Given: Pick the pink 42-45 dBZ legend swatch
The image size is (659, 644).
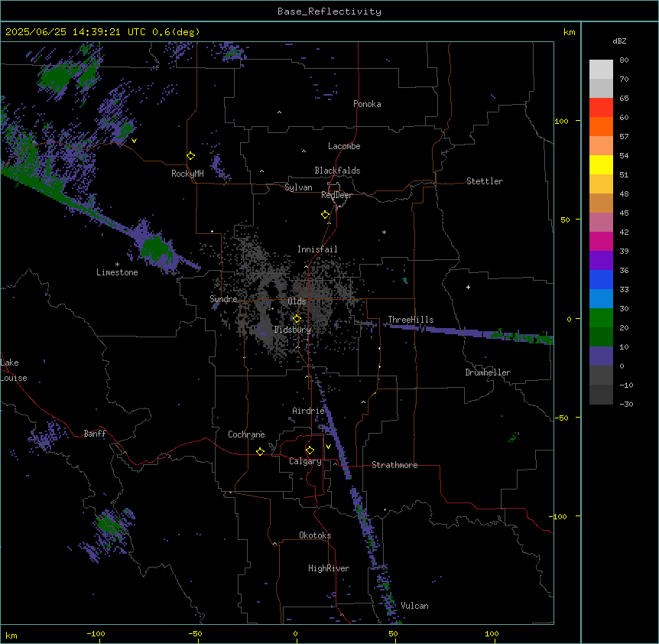Looking at the screenshot, I should pyautogui.click(x=601, y=223).
